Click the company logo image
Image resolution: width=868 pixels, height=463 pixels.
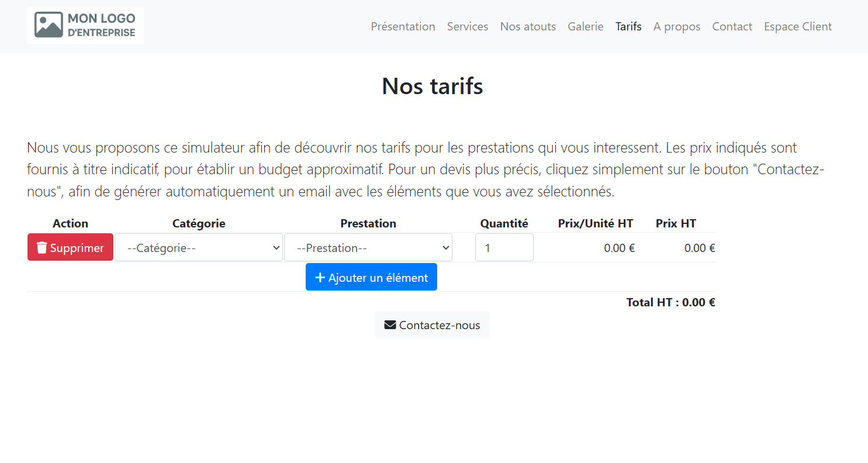click(x=85, y=26)
